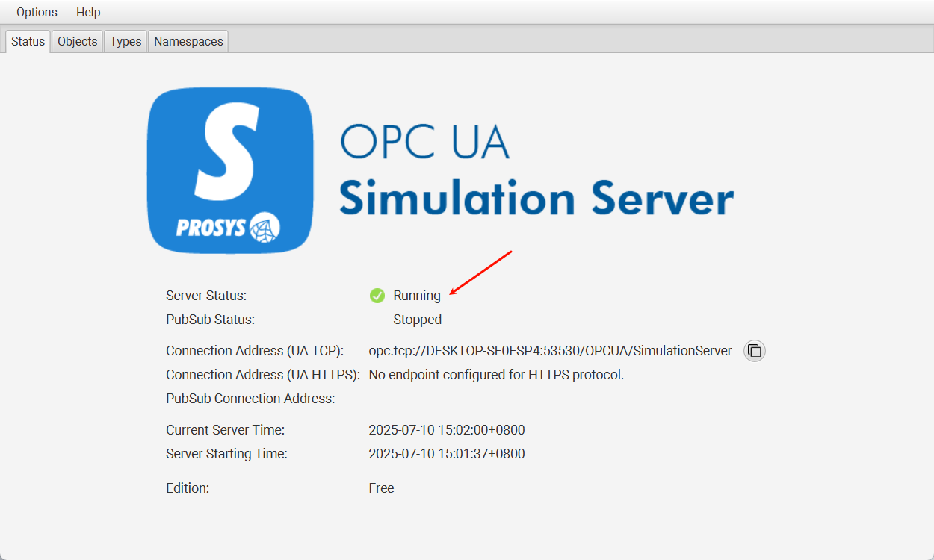Click the No endpoint configured for HTTPS text
Image resolution: width=934 pixels, height=560 pixels.
pos(496,375)
